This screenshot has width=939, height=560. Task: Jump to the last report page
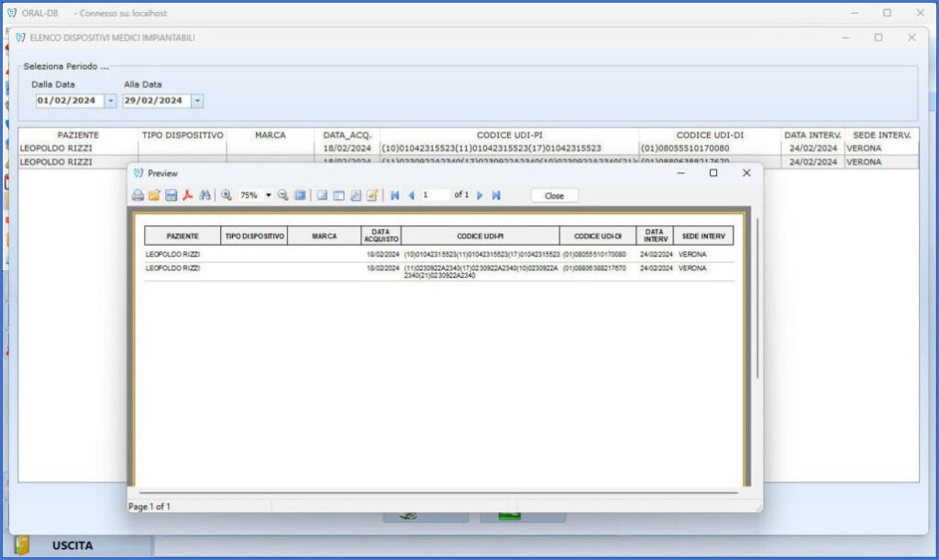point(496,195)
